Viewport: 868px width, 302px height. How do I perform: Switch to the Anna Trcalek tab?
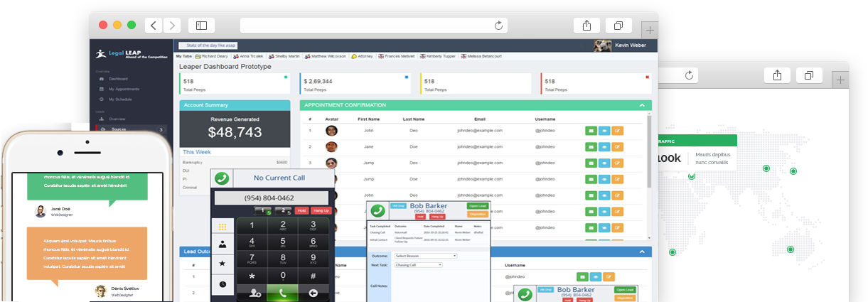[x=249, y=55]
